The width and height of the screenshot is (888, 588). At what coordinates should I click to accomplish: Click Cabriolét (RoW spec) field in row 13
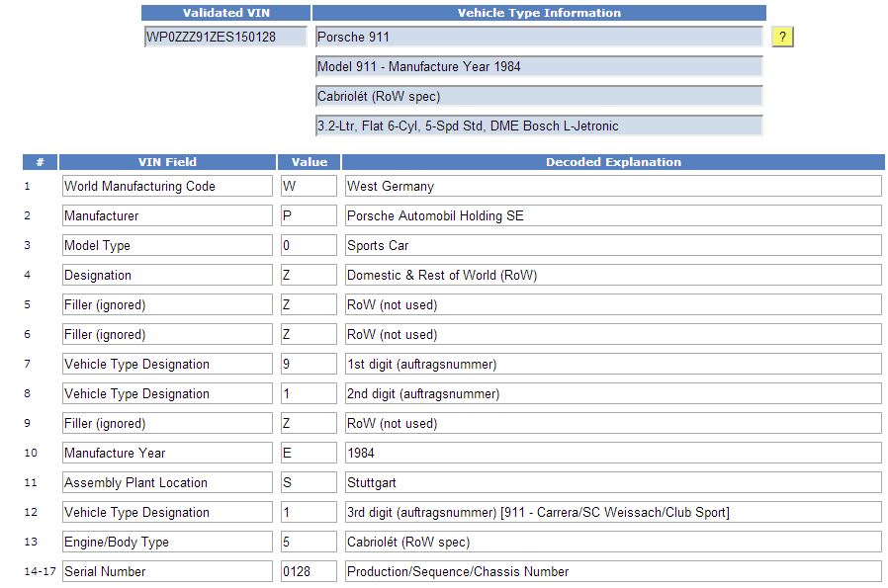[613, 542]
